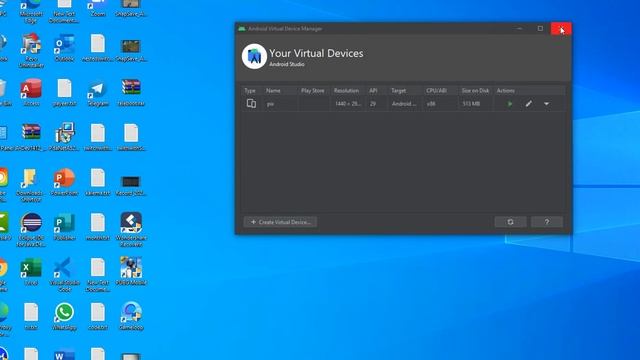Select the Eclipse IDE desktop shortcut
This screenshot has height=360, width=640.
31,230
